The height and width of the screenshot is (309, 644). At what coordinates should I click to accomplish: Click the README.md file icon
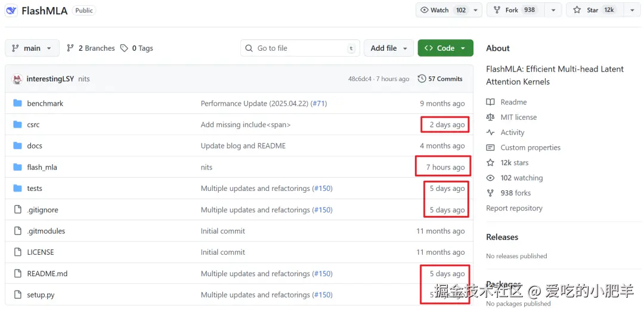17,274
